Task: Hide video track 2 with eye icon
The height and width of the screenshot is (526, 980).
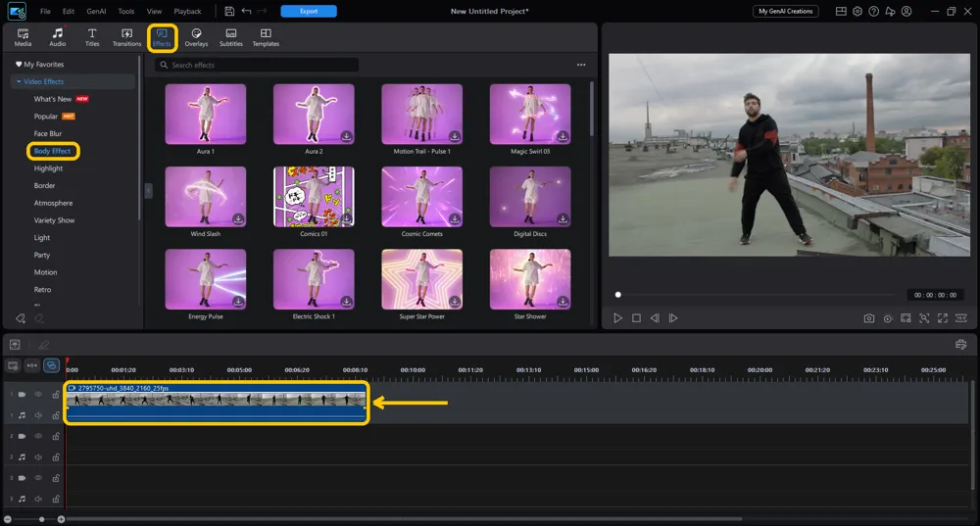Action: 38,436
